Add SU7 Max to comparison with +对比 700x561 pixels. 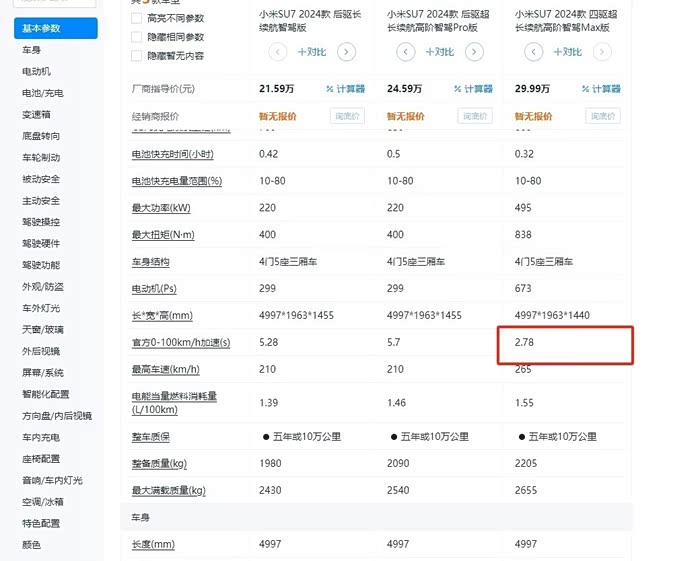coord(565,51)
